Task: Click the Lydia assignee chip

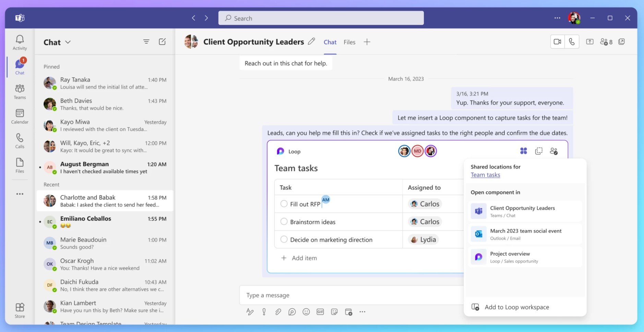Action: pyautogui.click(x=423, y=239)
